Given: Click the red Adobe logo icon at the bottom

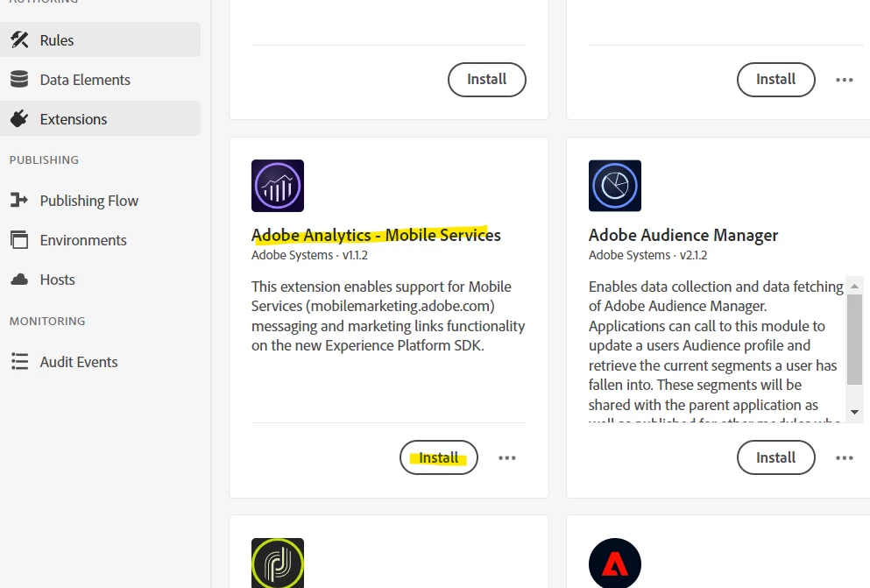Looking at the screenshot, I should click(615, 563).
